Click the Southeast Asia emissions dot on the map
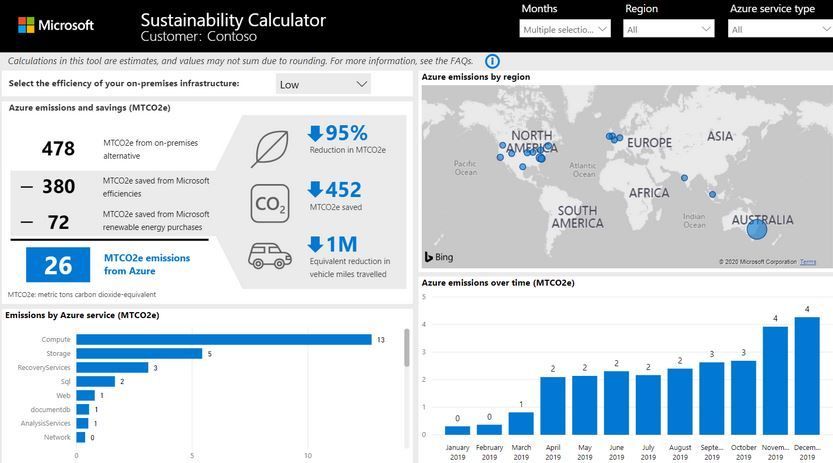The height and width of the screenshot is (463, 833). (x=712, y=194)
